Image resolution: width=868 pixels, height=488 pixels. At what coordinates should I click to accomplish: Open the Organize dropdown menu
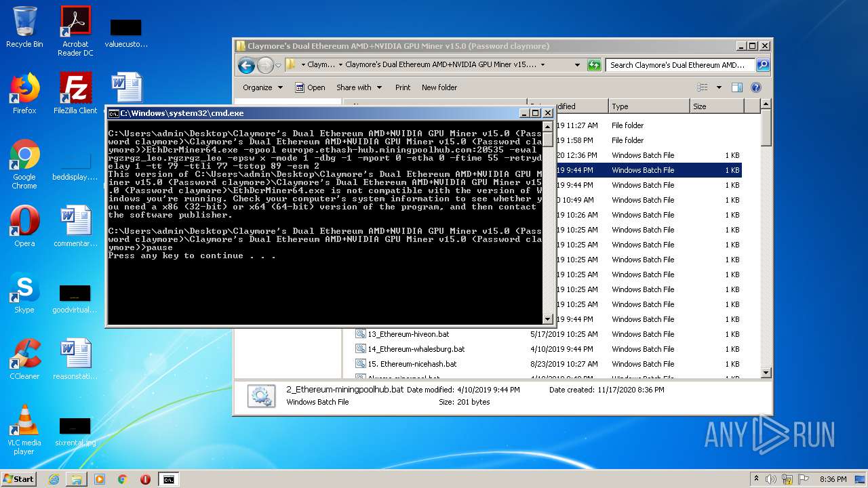click(263, 87)
